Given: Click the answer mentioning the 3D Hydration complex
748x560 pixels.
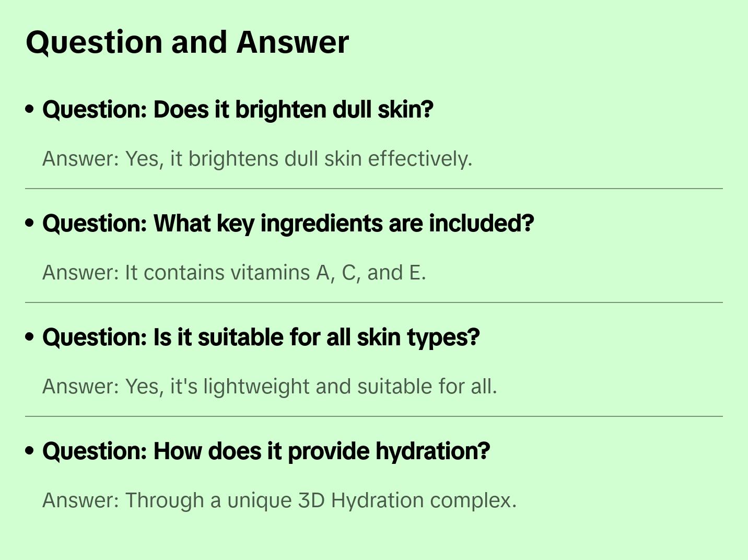Looking at the screenshot, I should tap(279, 500).
